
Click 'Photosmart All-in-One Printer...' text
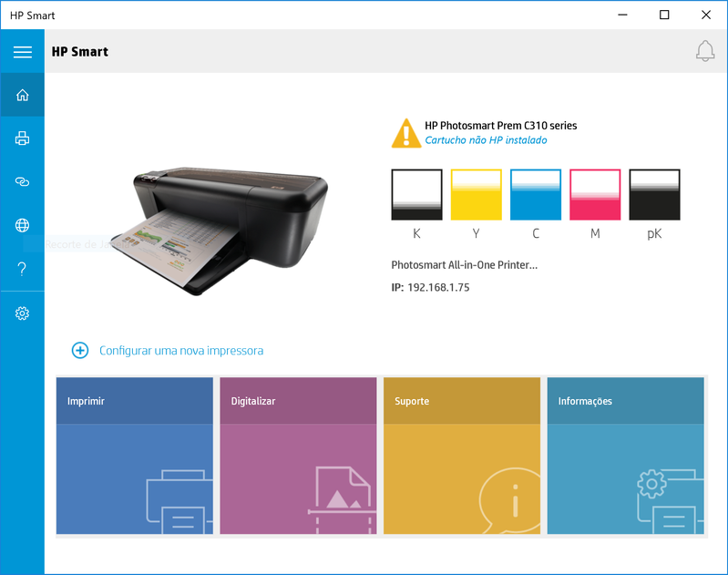tap(465, 265)
